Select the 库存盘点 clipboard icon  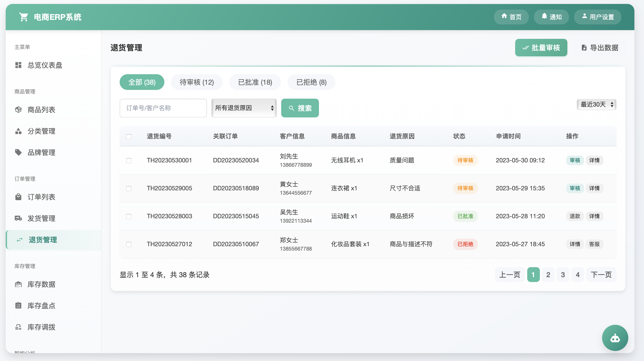coord(19,306)
